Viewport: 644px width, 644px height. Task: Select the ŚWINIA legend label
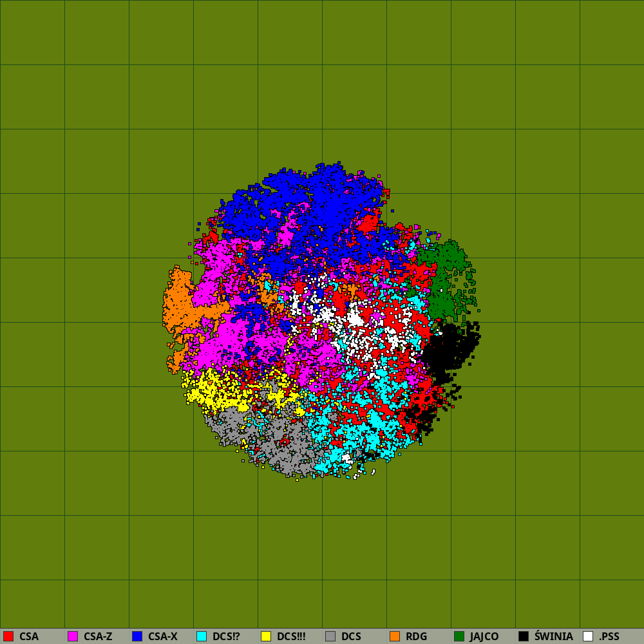pos(554,636)
